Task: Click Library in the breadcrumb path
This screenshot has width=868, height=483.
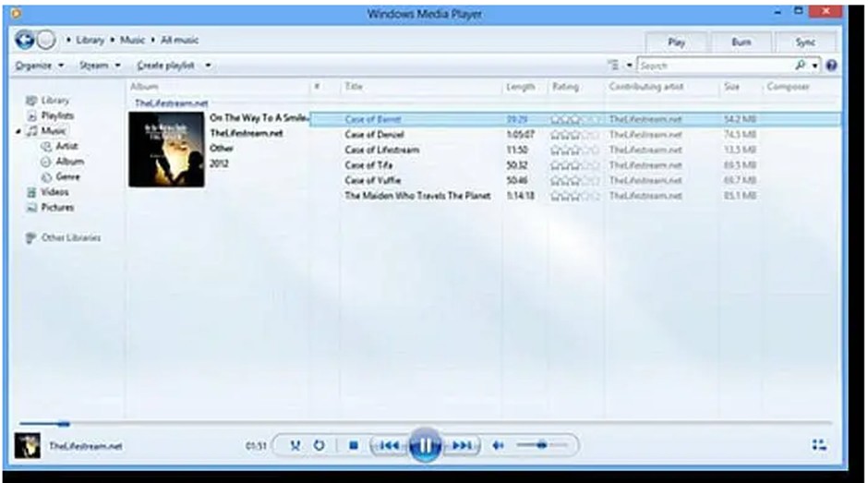Action: tap(90, 40)
